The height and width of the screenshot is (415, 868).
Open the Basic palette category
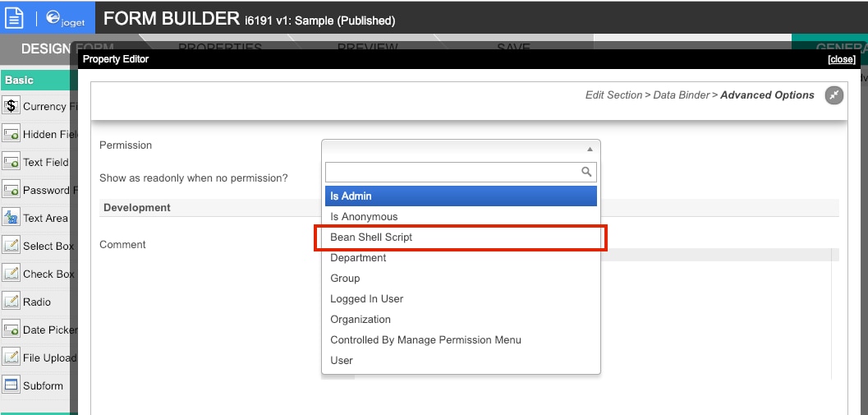point(20,80)
